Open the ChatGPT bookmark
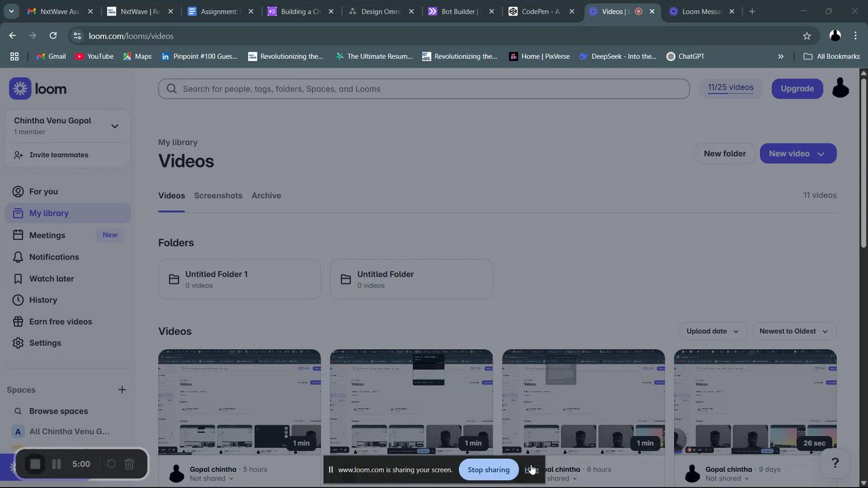 tap(685, 56)
